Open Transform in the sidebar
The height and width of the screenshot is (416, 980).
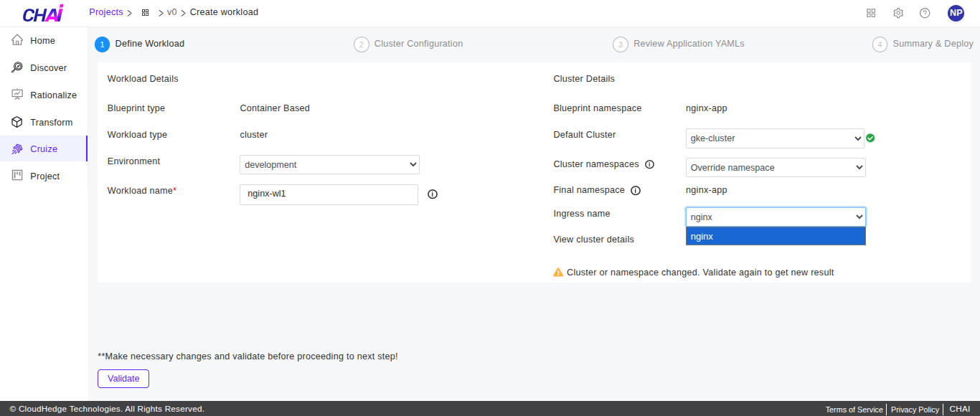click(x=51, y=123)
